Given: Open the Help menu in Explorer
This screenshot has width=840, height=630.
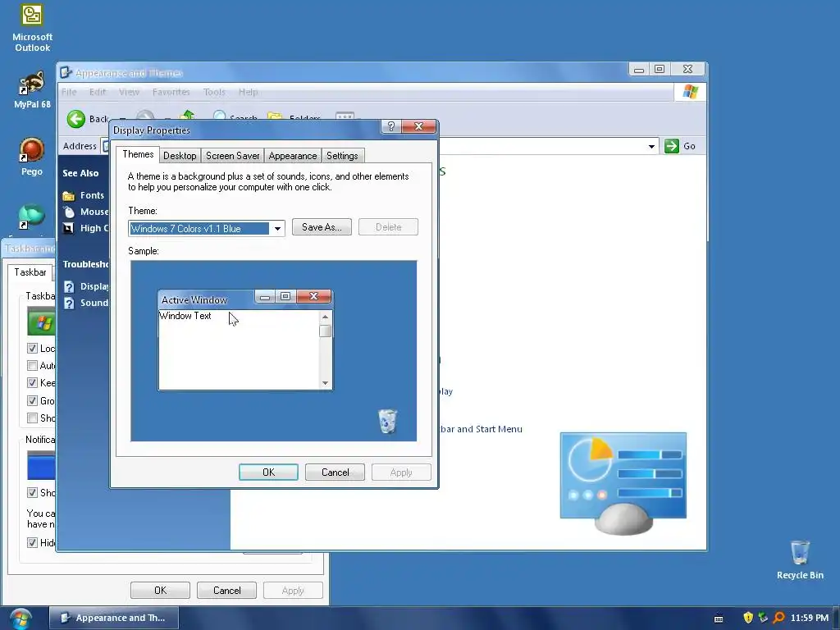Looking at the screenshot, I should (248, 92).
